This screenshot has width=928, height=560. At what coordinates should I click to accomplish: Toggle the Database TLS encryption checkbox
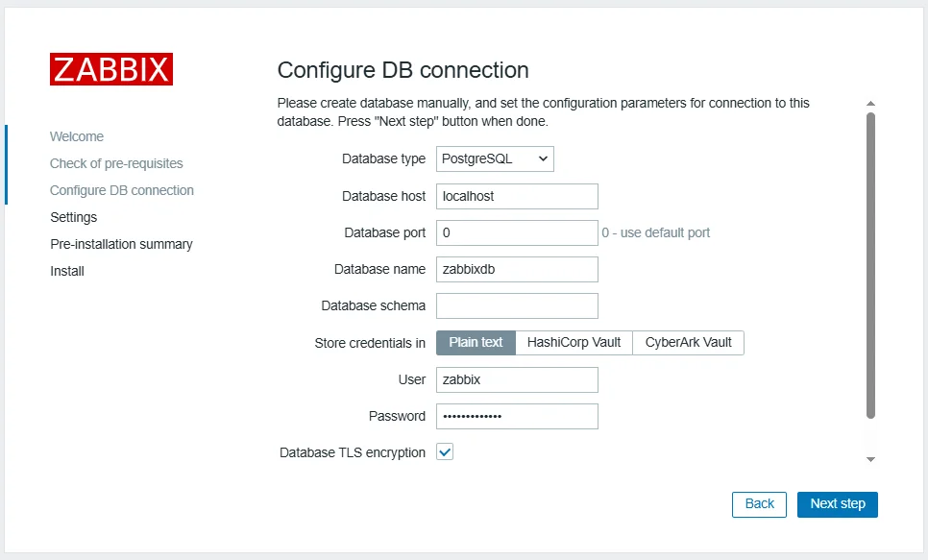pyautogui.click(x=445, y=451)
